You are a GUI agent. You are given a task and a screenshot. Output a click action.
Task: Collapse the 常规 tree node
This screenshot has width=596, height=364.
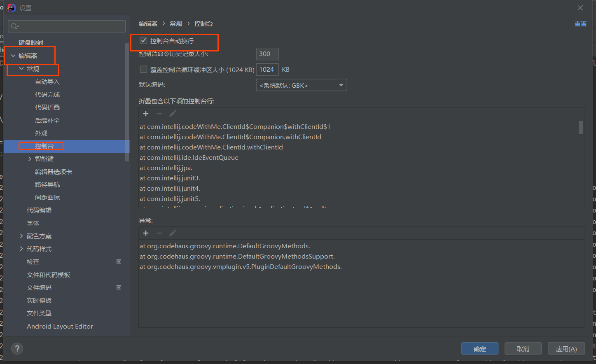pyautogui.click(x=21, y=69)
